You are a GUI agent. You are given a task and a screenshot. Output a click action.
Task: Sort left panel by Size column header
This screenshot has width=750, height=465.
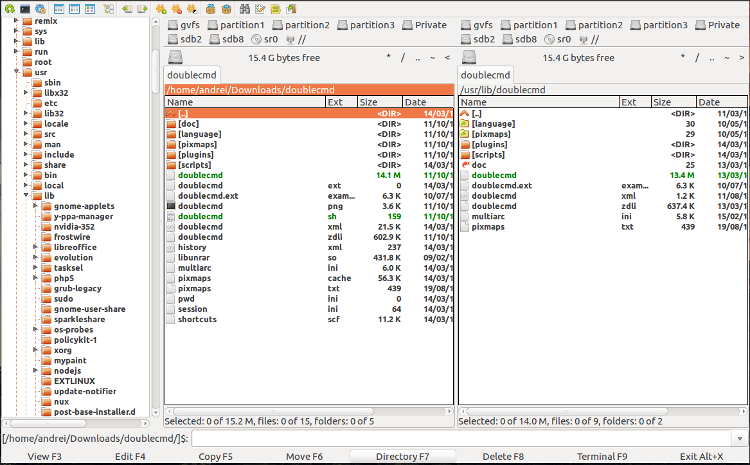[x=378, y=102]
